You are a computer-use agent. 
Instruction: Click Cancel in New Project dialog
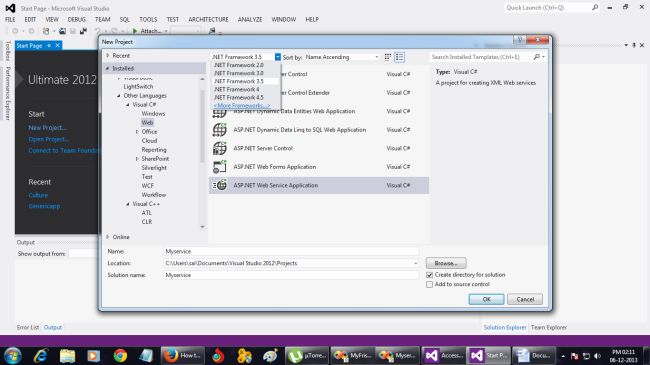525,299
